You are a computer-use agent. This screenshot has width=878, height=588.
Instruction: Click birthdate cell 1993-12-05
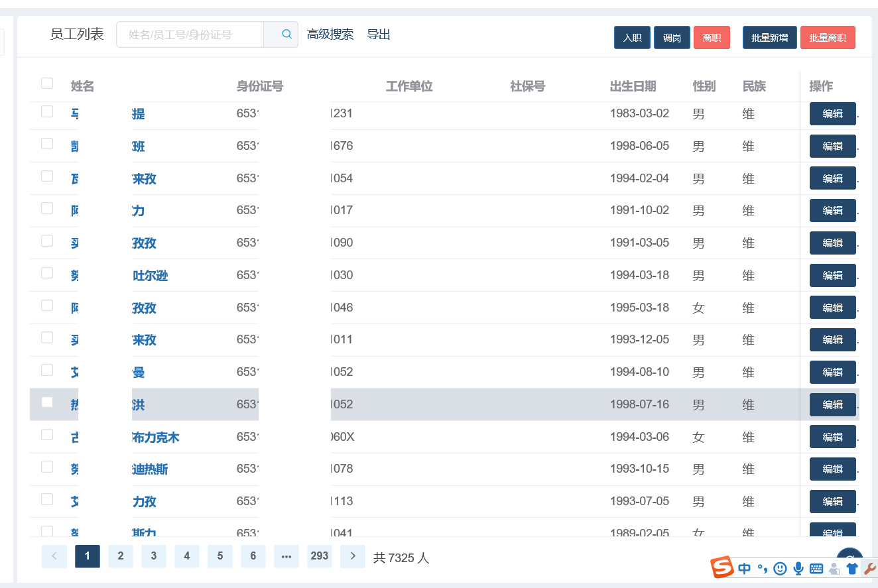pyautogui.click(x=640, y=339)
